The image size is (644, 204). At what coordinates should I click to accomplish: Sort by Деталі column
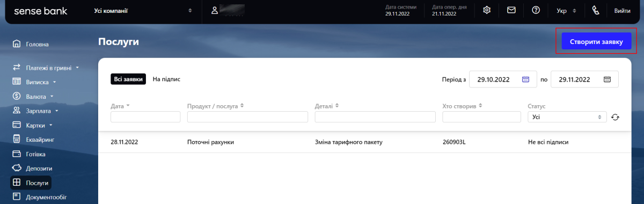[x=336, y=106]
